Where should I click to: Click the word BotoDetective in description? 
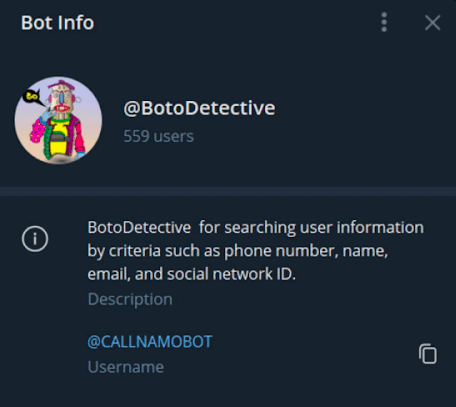[x=139, y=228]
